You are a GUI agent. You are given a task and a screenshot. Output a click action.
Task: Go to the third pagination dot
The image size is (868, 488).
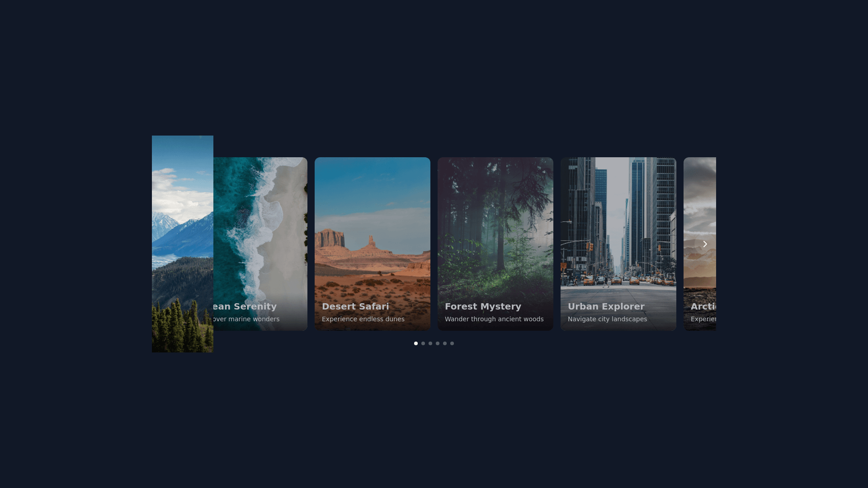430,343
